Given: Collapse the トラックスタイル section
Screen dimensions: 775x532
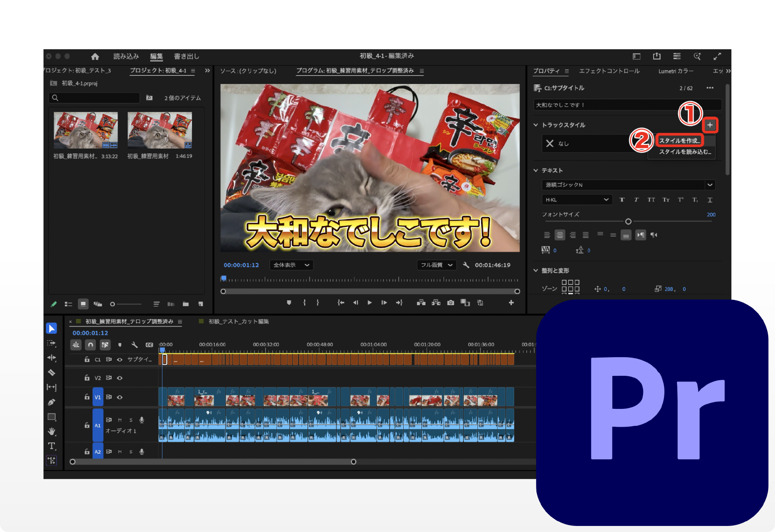Looking at the screenshot, I should tap(536, 125).
